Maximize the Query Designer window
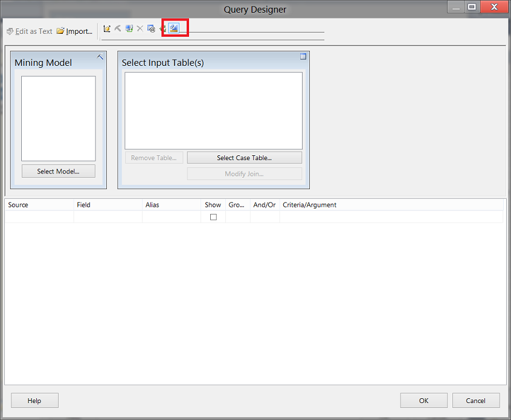 [x=472, y=7]
